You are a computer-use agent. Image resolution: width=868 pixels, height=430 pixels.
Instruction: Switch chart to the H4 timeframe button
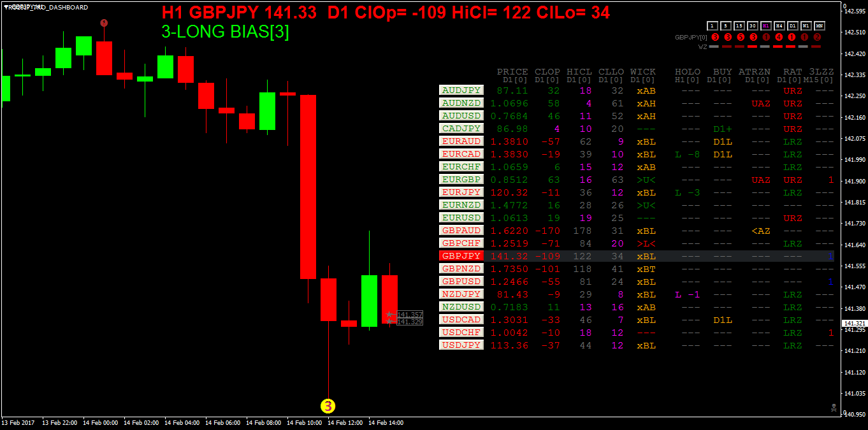[779, 26]
